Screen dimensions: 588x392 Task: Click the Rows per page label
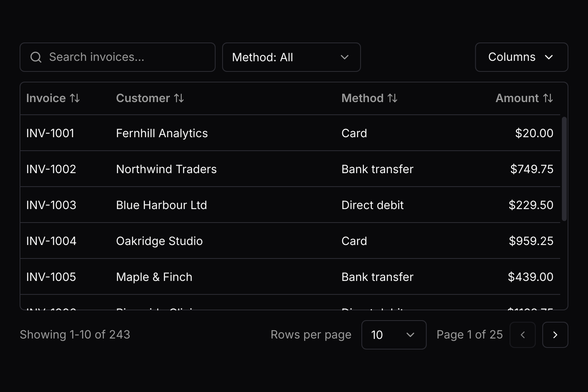tap(311, 335)
